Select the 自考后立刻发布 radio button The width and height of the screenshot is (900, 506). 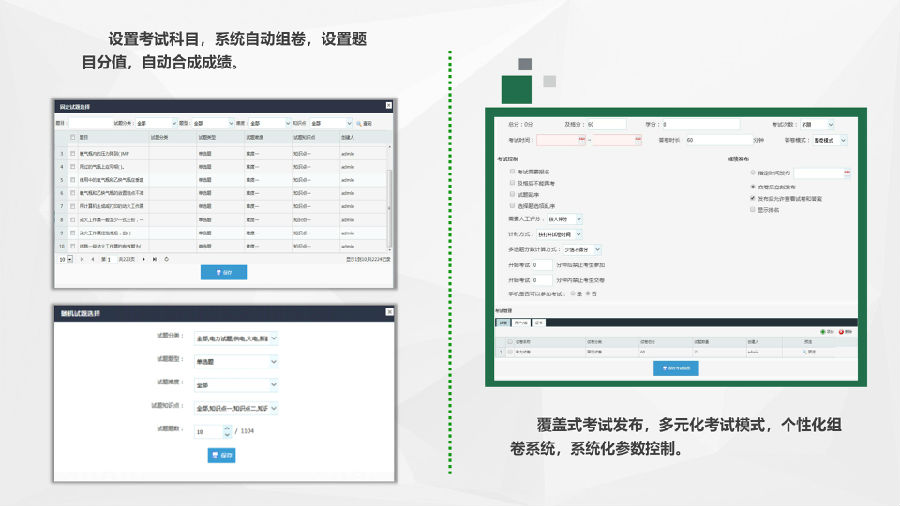click(753, 186)
